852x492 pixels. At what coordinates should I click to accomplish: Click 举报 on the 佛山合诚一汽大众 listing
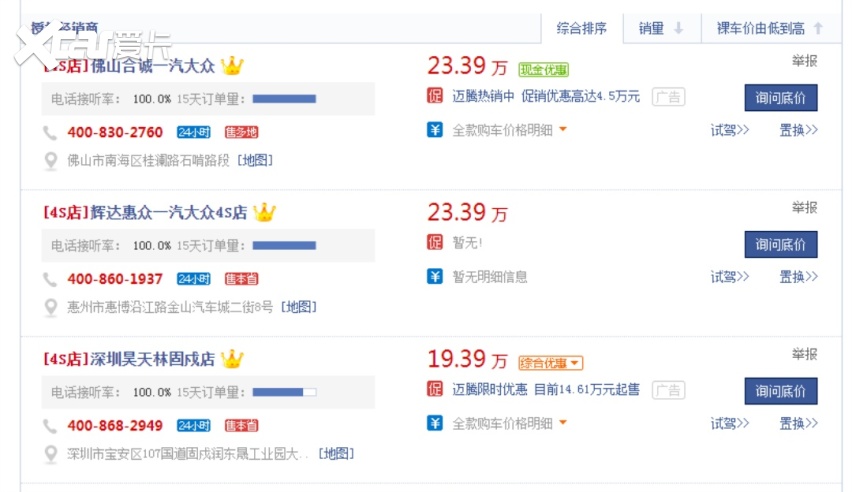pos(804,61)
